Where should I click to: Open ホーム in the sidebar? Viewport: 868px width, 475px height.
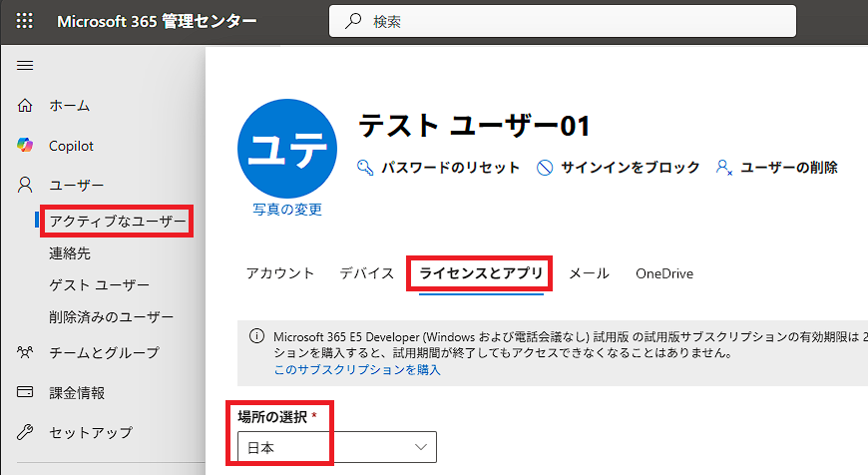coord(69,105)
